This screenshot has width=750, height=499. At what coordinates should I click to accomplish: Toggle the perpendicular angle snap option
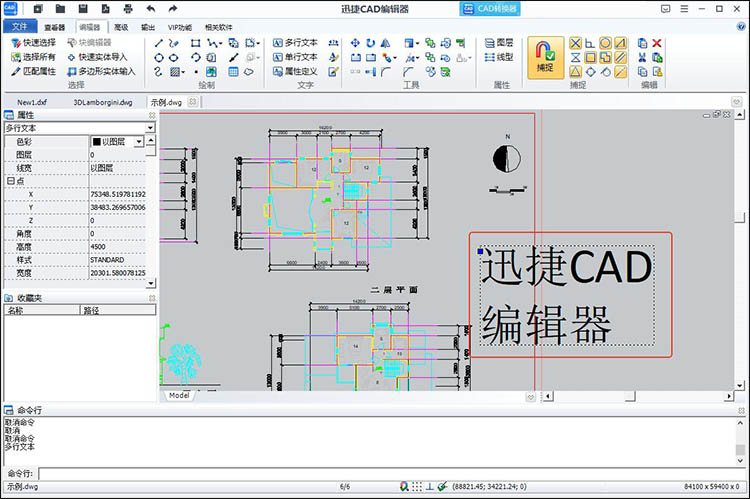(x=590, y=44)
